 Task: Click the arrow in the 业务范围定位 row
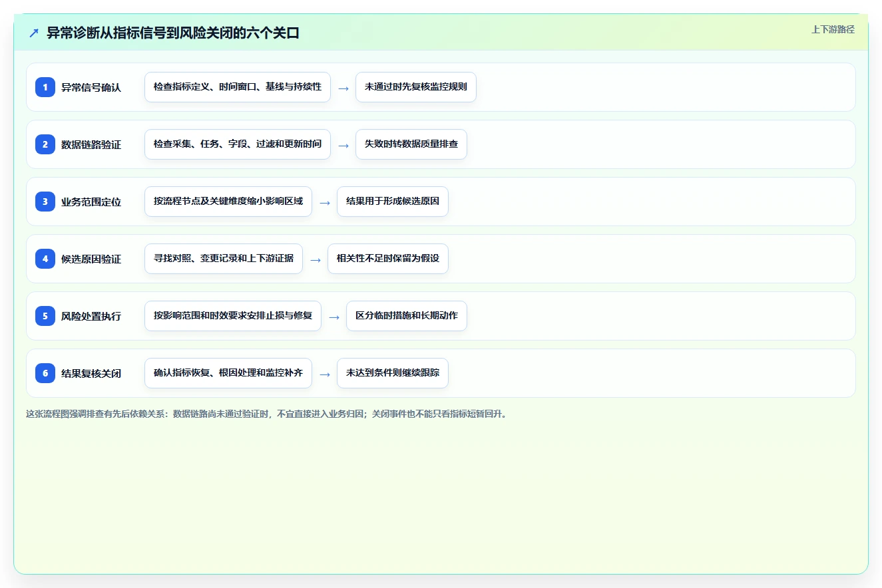point(325,202)
